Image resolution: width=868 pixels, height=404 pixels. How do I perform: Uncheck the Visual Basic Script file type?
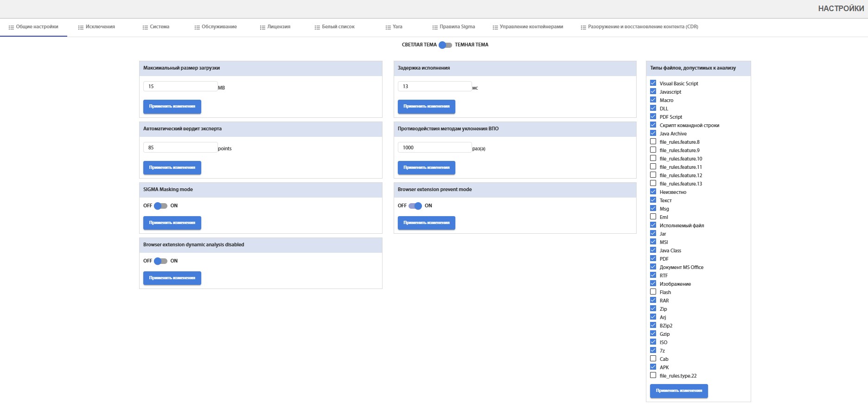(653, 83)
